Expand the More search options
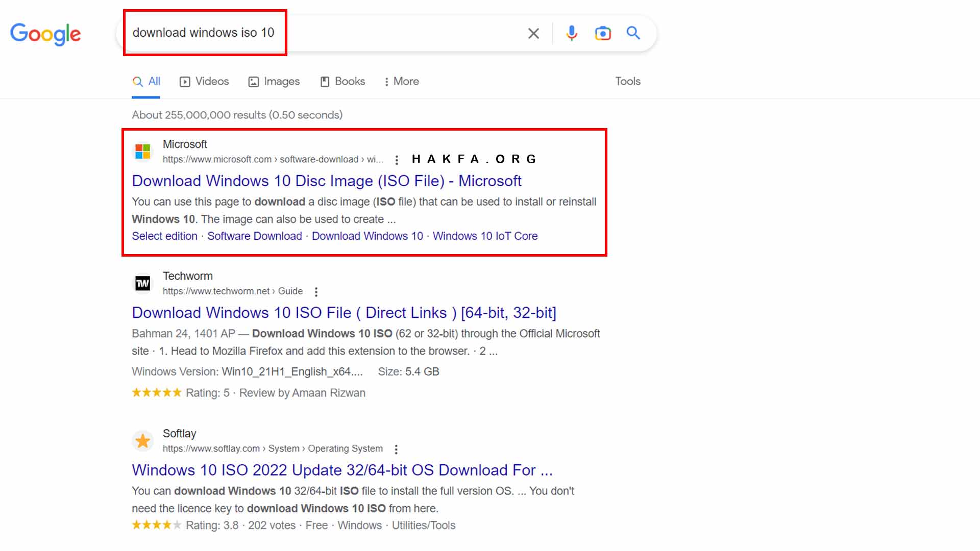The width and height of the screenshot is (980, 551). pyautogui.click(x=401, y=82)
